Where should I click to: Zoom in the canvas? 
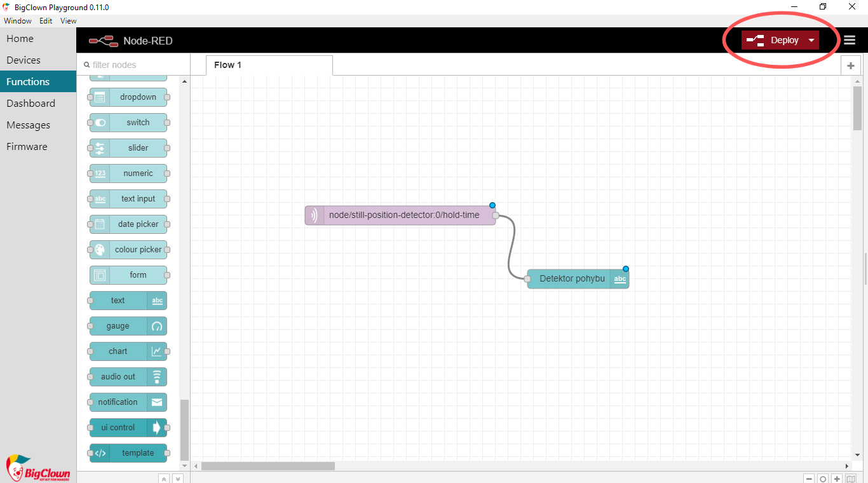837,479
